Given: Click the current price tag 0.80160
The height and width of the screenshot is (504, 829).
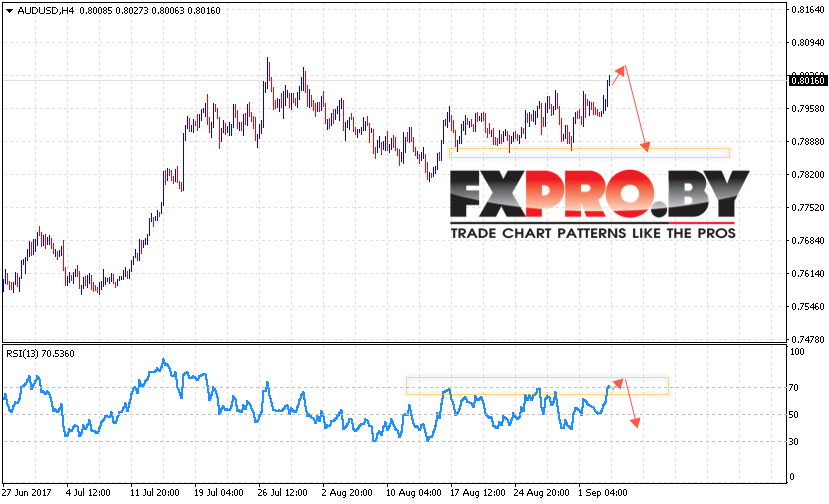Looking at the screenshot, I should click(807, 80).
